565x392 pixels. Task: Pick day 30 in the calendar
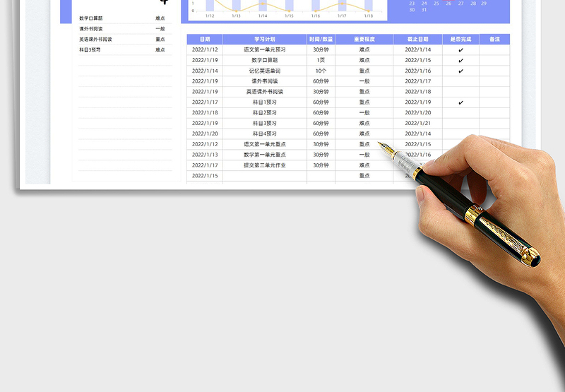point(412,10)
